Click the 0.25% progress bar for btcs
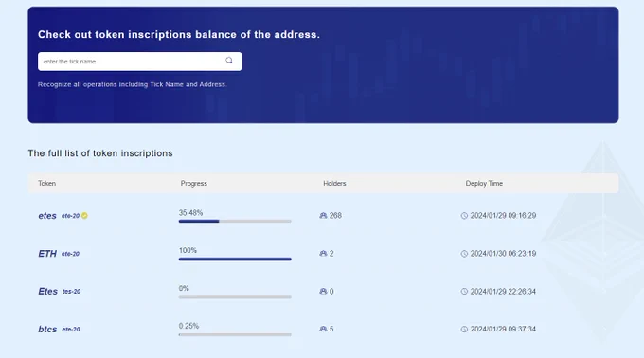 (235, 334)
